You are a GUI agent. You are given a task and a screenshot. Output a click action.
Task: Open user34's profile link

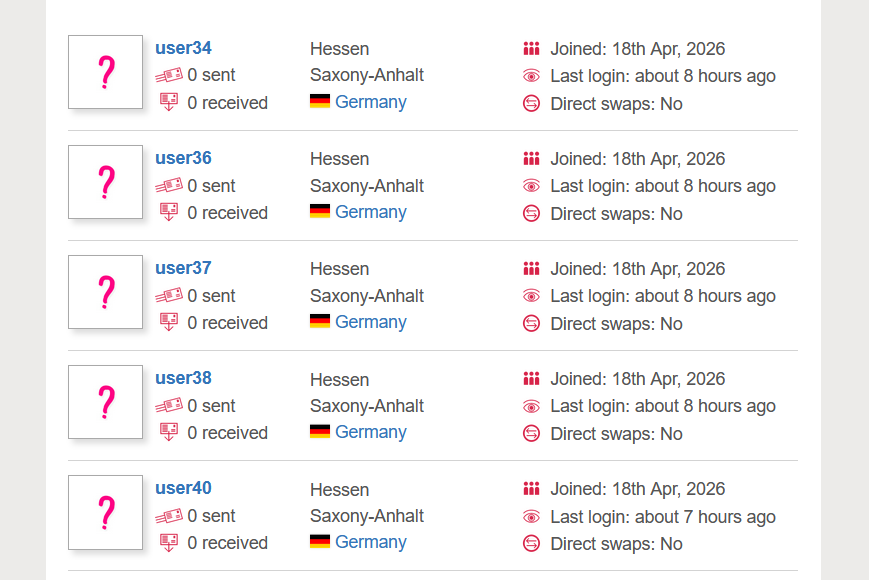point(183,48)
